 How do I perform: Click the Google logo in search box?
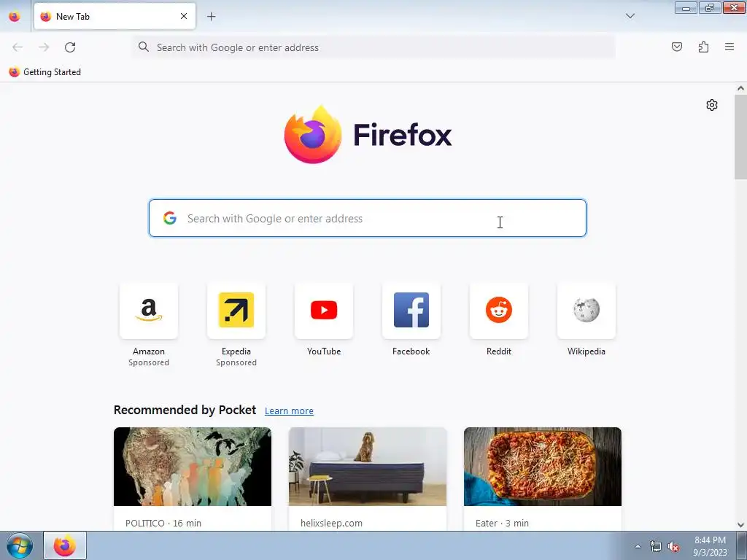point(170,218)
